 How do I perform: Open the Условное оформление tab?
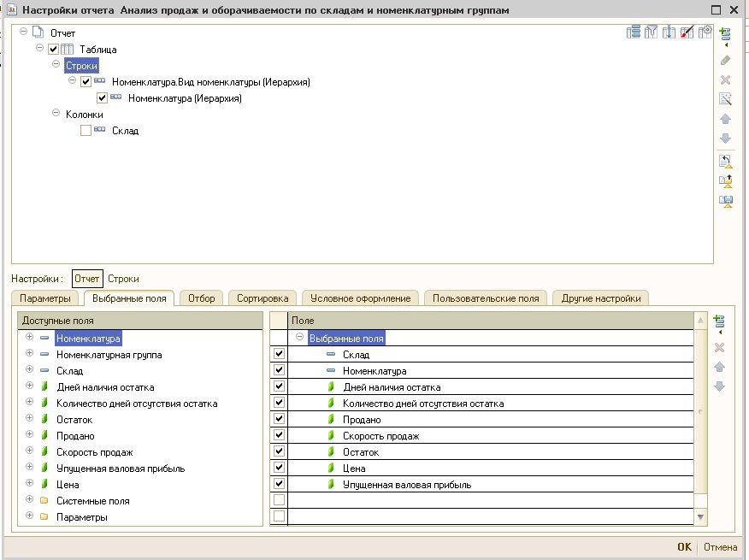pyautogui.click(x=359, y=298)
